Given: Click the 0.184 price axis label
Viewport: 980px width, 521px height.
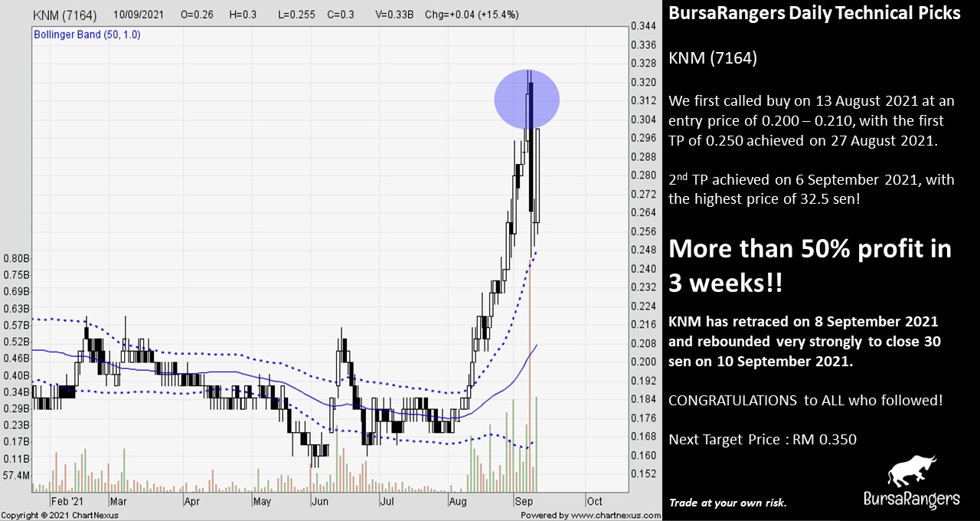Looking at the screenshot, I should coord(643,399).
